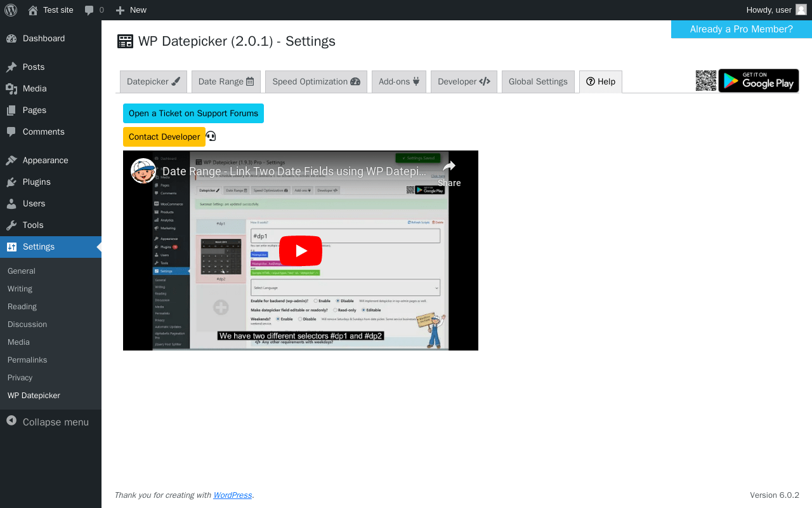Image resolution: width=812 pixels, height=508 pixels.
Task: Click the plus icon beside New
Action: pyautogui.click(x=120, y=10)
